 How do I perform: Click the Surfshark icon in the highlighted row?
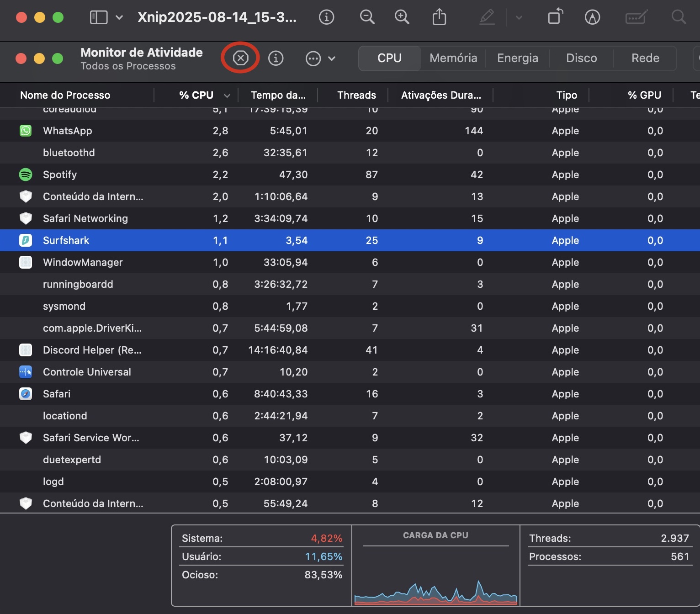pyautogui.click(x=26, y=240)
